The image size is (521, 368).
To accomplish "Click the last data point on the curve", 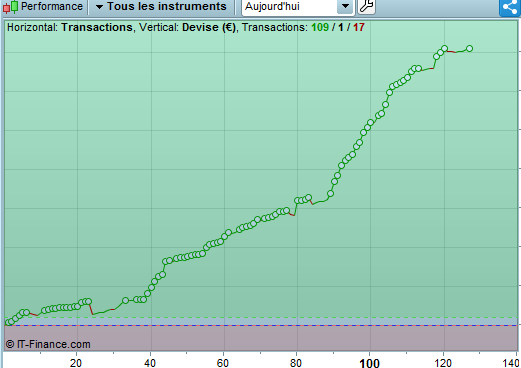I will 469,49.
